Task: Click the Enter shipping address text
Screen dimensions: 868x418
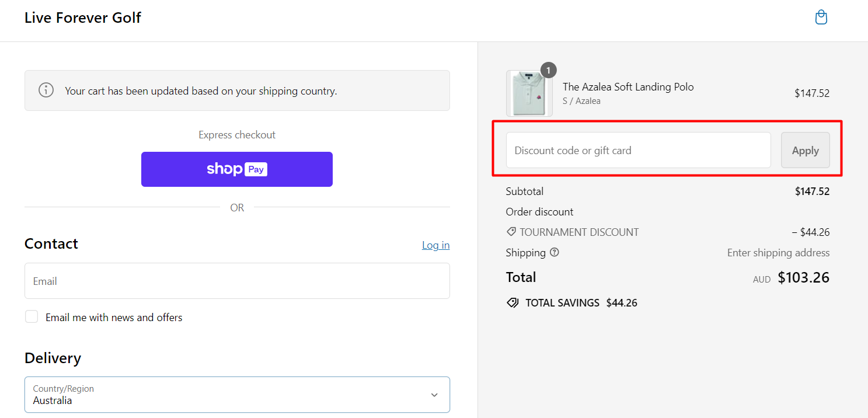Action: click(x=778, y=253)
